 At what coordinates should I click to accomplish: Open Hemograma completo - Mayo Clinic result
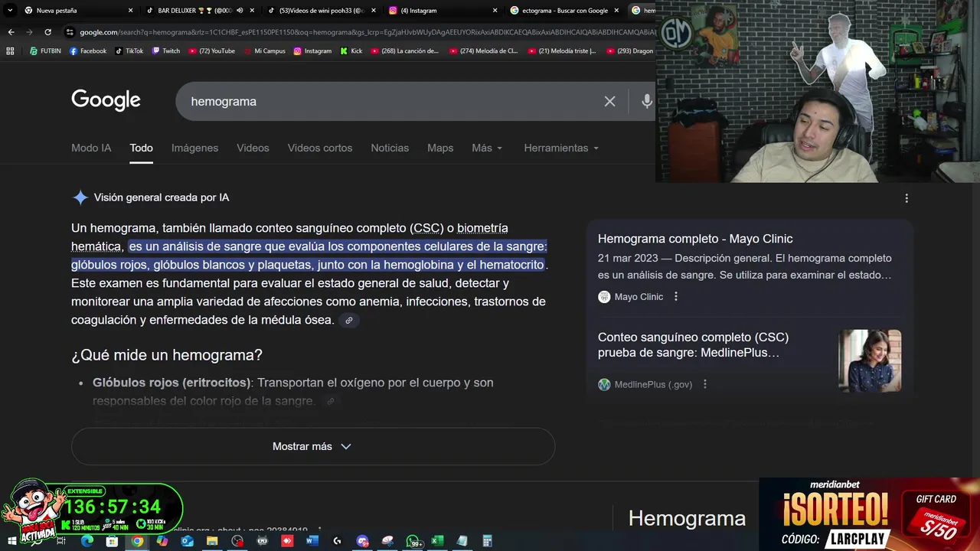coord(695,239)
